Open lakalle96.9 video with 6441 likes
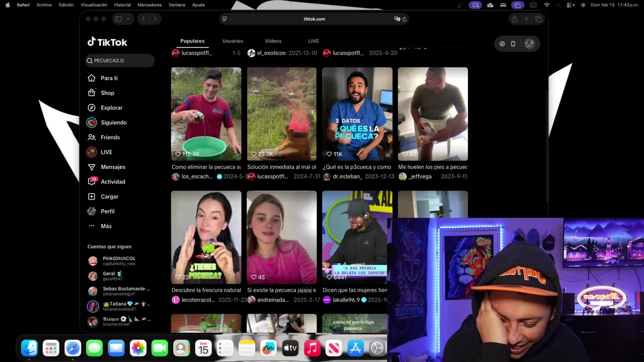This screenshot has height=362, width=644. [x=355, y=237]
